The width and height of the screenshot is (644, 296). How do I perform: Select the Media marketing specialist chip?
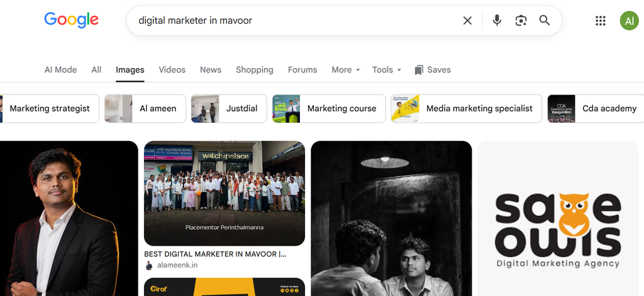click(466, 108)
